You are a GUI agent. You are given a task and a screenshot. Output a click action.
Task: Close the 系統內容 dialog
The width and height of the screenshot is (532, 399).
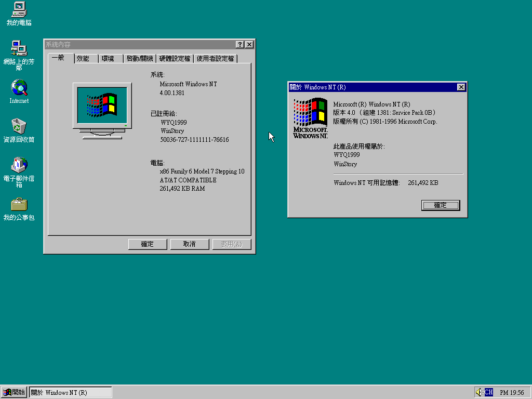coord(249,45)
